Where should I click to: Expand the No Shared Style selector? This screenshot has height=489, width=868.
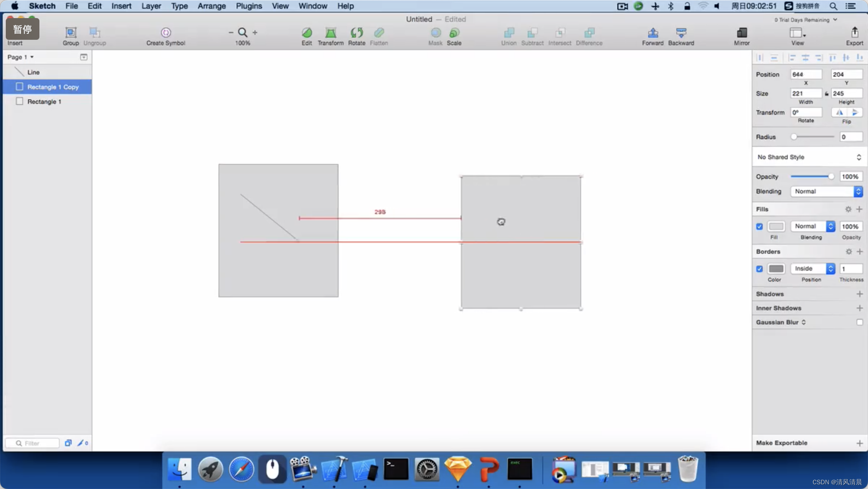[859, 156]
